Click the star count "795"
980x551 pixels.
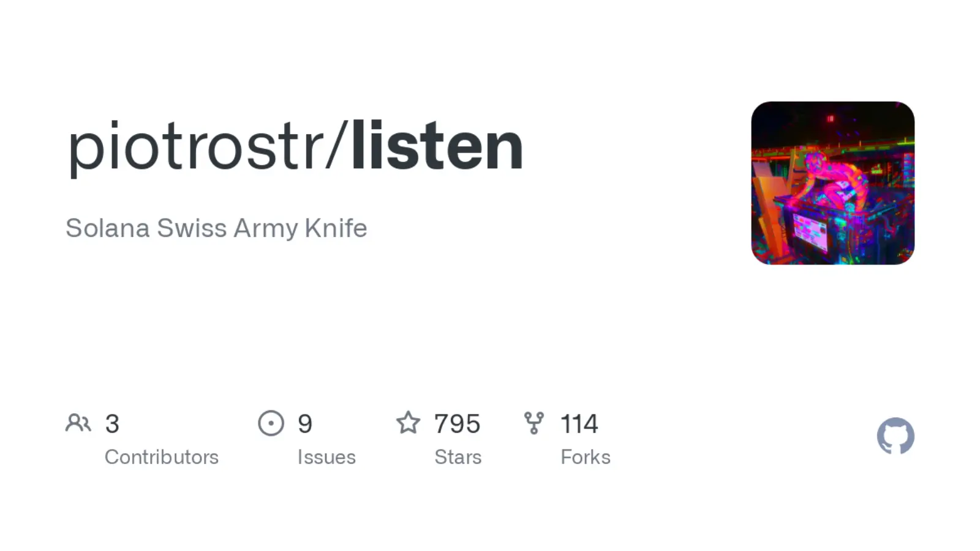[x=457, y=424]
